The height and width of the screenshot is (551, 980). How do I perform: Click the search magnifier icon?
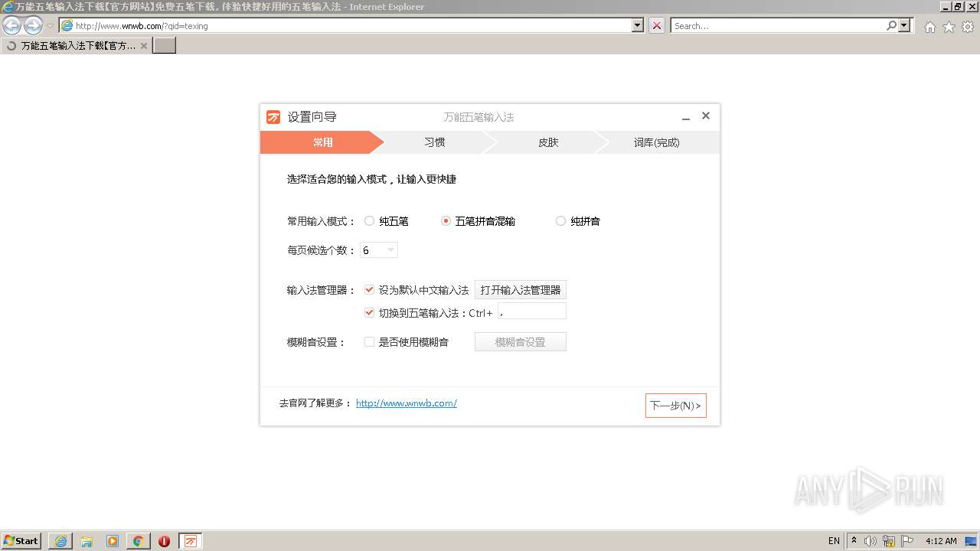pyautogui.click(x=891, y=25)
